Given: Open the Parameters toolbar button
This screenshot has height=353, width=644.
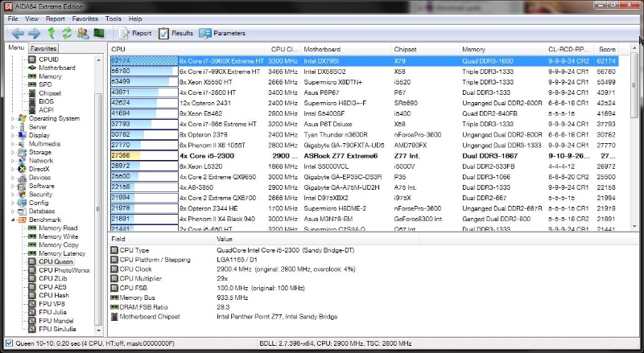Looking at the screenshot, I should 222,33.
